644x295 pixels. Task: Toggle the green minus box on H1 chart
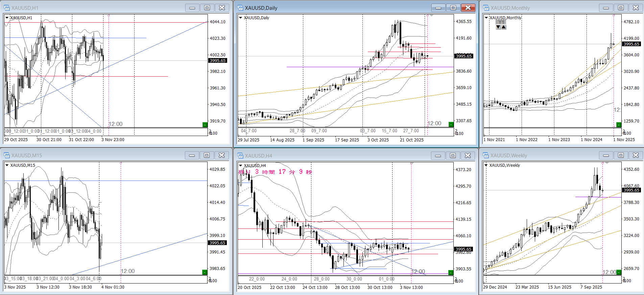point(205,125)
